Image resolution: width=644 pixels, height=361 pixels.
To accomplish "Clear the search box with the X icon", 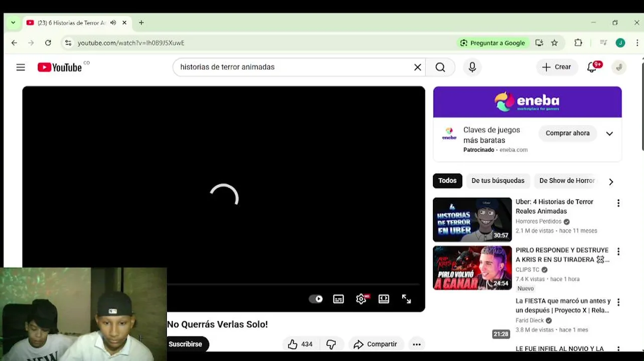I will point(417,67).
